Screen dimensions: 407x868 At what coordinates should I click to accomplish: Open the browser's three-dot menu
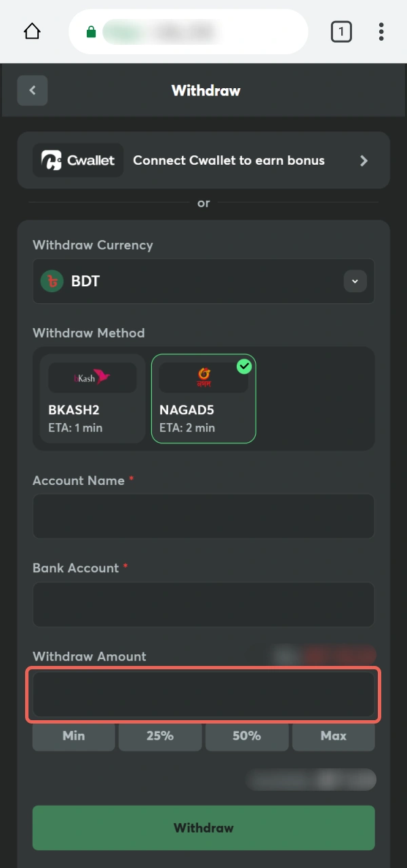click(x=381, y=31)
